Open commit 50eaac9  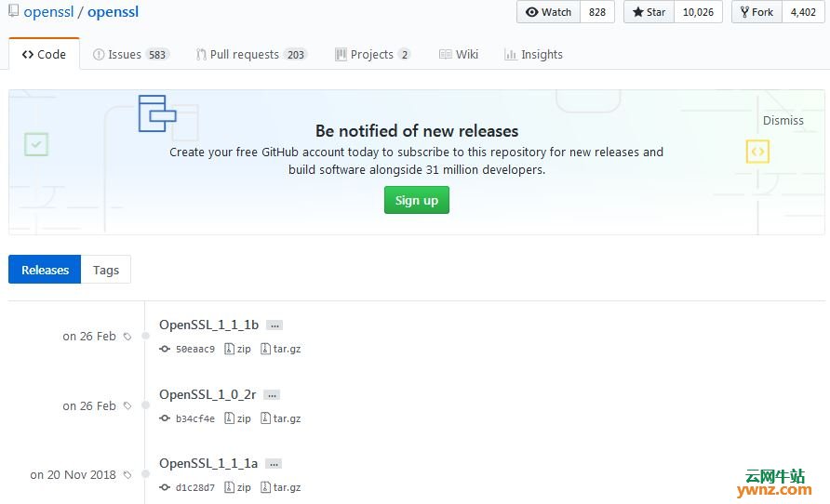tap(195, 349)
